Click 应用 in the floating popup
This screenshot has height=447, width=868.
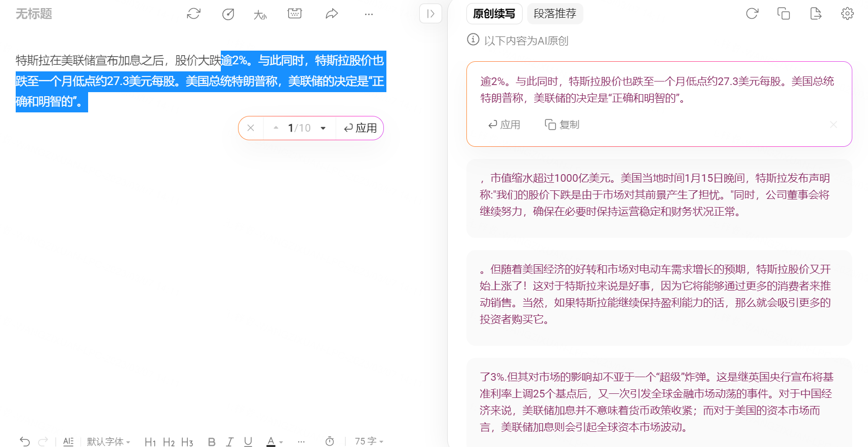pyautogui.click(x=360, y=128)
